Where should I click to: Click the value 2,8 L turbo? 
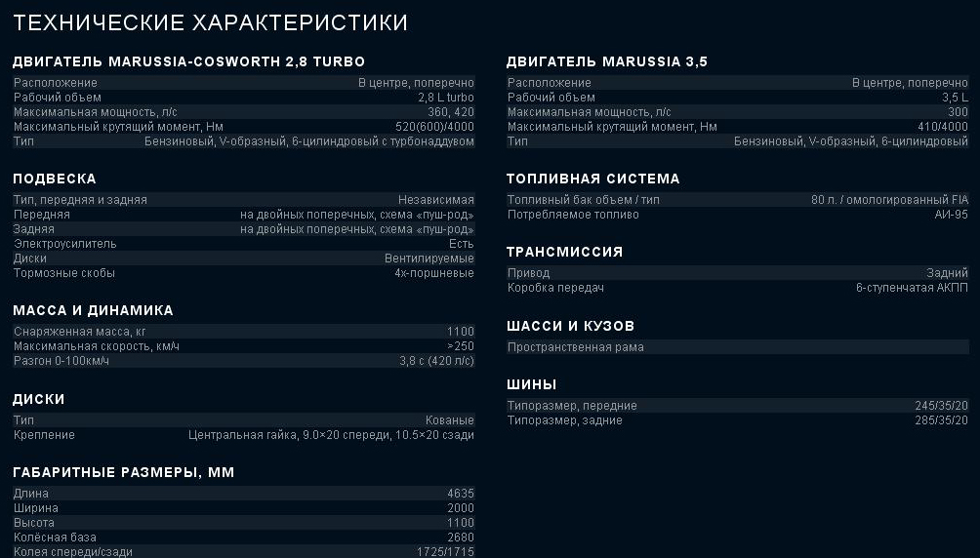(446, 98)
